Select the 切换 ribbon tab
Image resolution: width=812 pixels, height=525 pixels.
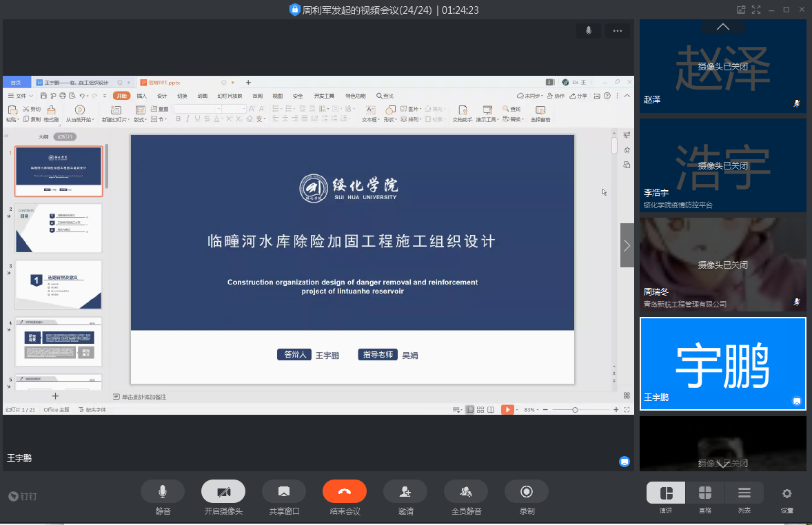[182, 96]
